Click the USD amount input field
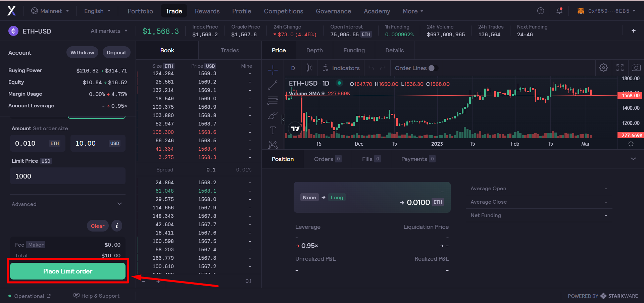Image resolution: width=644 pixels, height=303 pixels. point(98,143)
